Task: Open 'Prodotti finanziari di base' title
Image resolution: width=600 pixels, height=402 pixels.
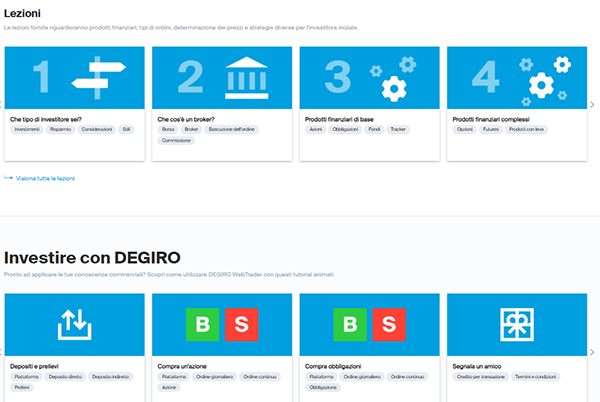Action: pyautogui.click(x=339, y=119)
